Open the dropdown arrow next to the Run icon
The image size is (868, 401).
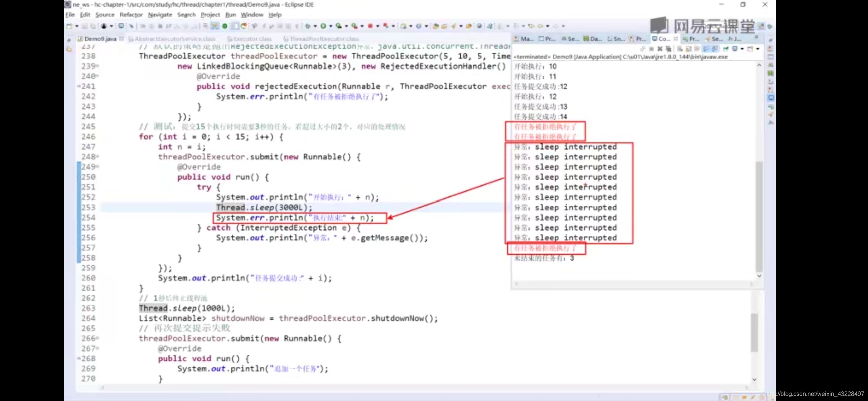[x=331, y=26]
